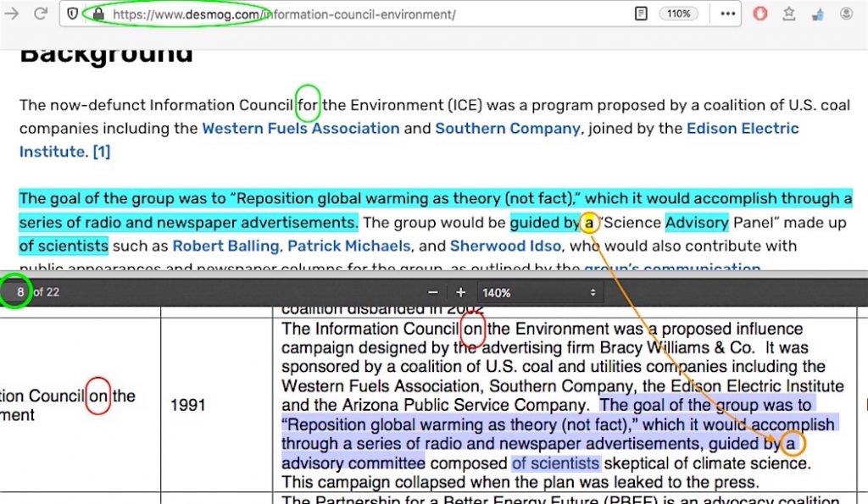868x504 pixels.
Task: Open the account profile icon
Action: point(846,14)
